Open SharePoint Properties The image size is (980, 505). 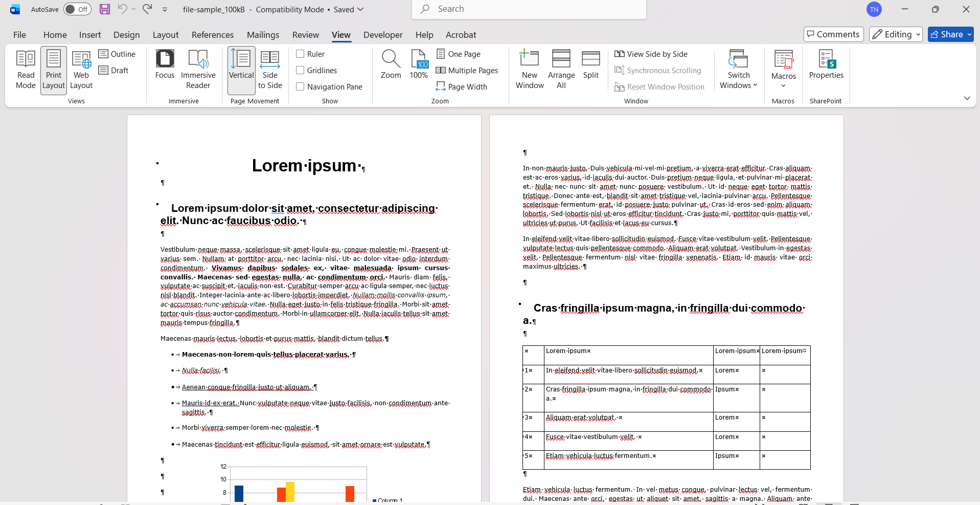tap(826, 65)
